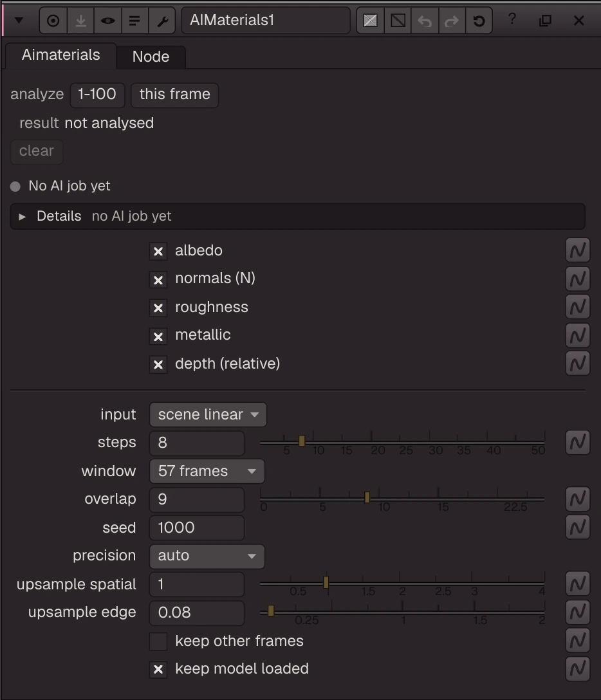This screenshot has width=601, height=700.
Task: Switch to the Node tab
Action: (151, 57)
